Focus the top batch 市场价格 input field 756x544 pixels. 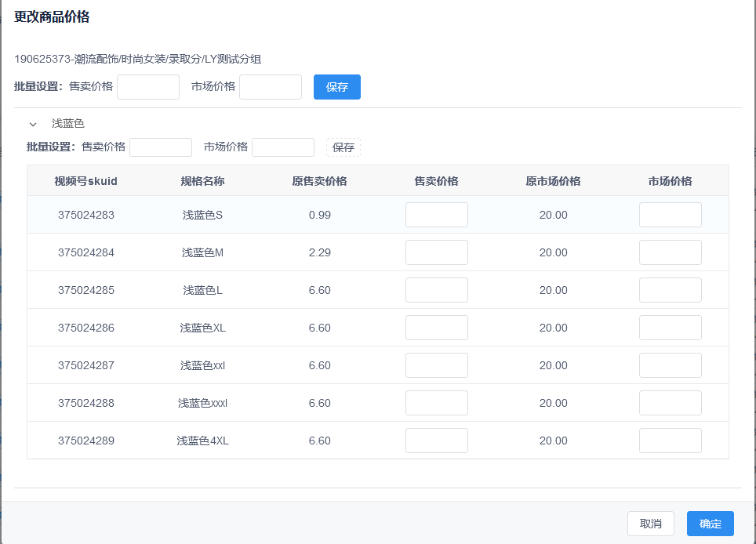(271, 87)
